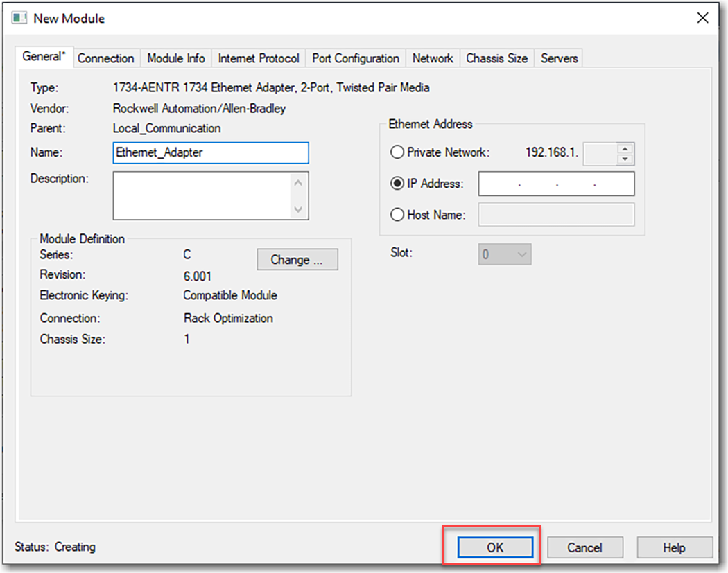The width and height of the screenshot is (728, 573).
Task: Click the Name field with Ethernet_Adapter
Action: pyautogui.click(x=211, y=152)
